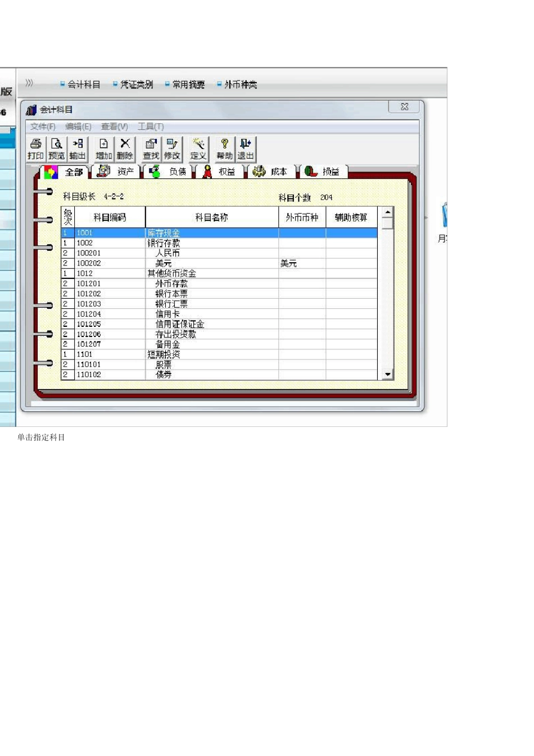Select account code 100202
The height and width of the screenshot is (756, 534).
click(x=89, y=263)
